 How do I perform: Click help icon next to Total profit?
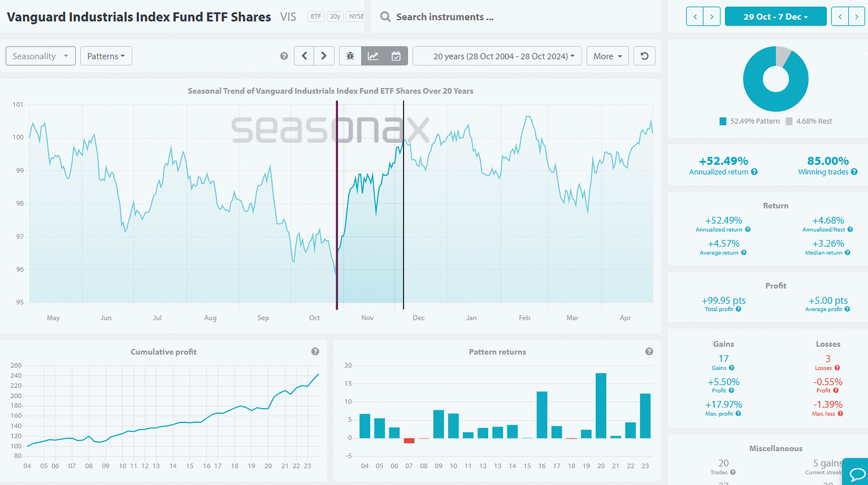[x=739, y=309]
